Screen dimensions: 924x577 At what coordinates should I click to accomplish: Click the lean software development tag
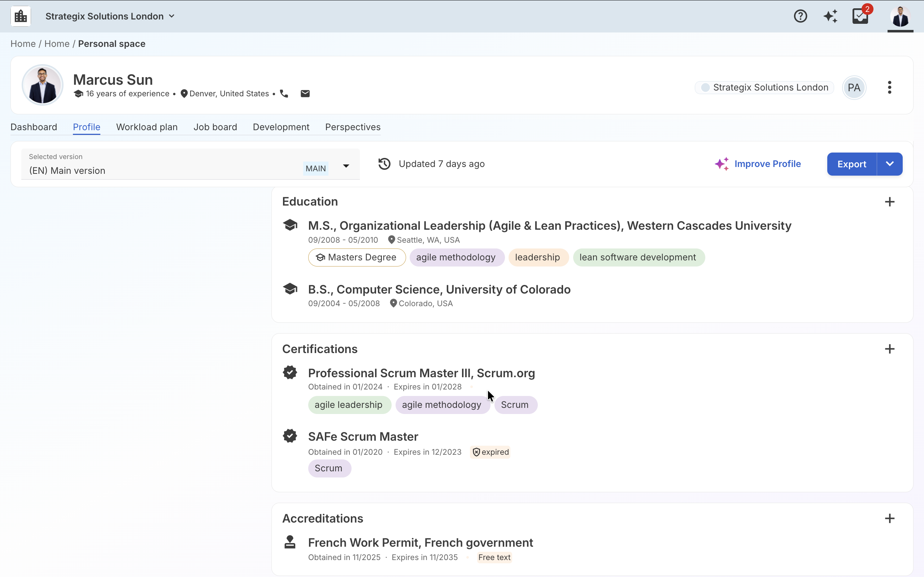637,257
